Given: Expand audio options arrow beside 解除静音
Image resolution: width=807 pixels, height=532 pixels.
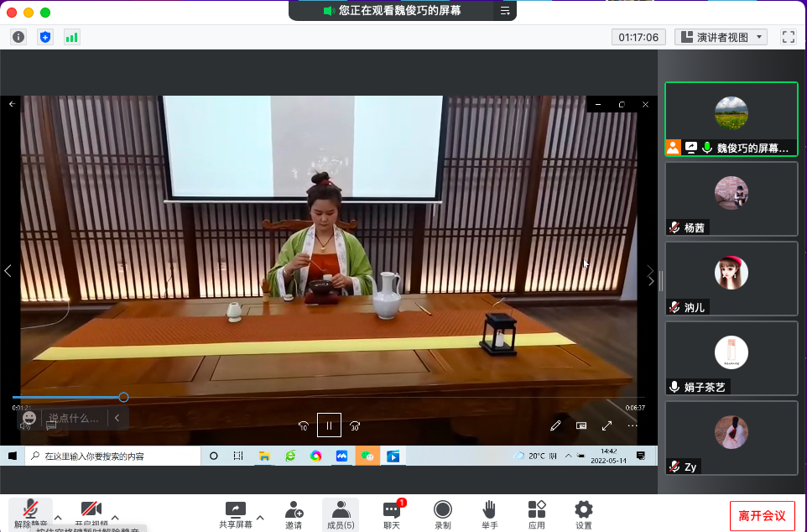Looking at the screenshot, I should [x=58, y=517].
